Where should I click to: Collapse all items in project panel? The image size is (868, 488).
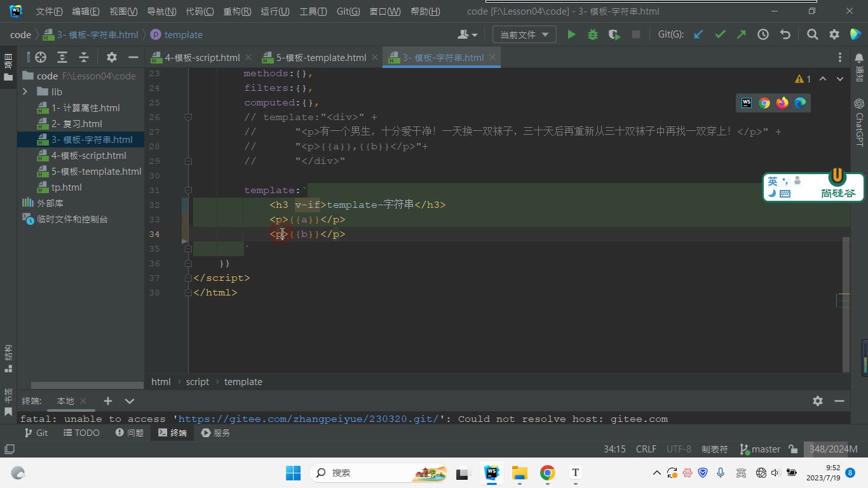click(83, 57)
